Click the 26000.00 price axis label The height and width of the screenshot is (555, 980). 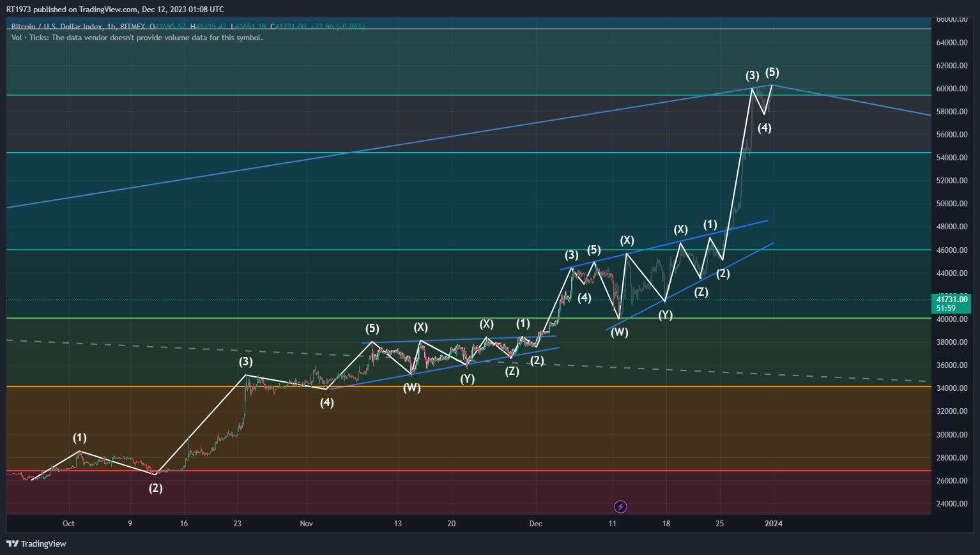952,480
